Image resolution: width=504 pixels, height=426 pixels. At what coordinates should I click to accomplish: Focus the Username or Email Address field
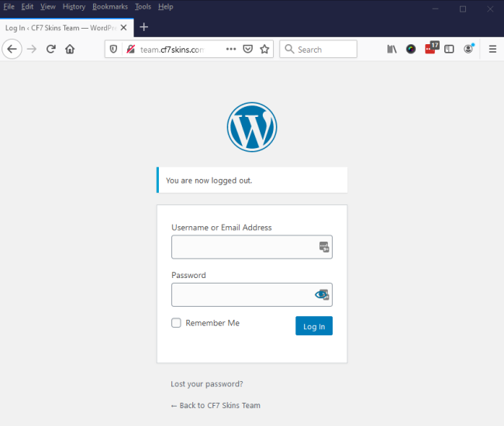(x=243, y=247)
